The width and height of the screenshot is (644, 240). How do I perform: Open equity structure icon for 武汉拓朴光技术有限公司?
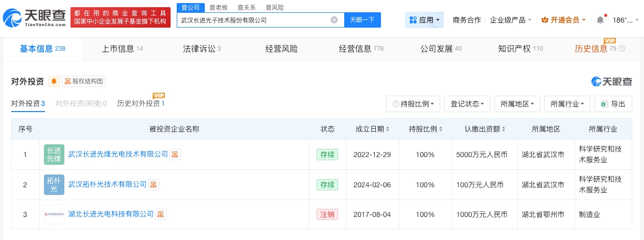click(154, 185)
